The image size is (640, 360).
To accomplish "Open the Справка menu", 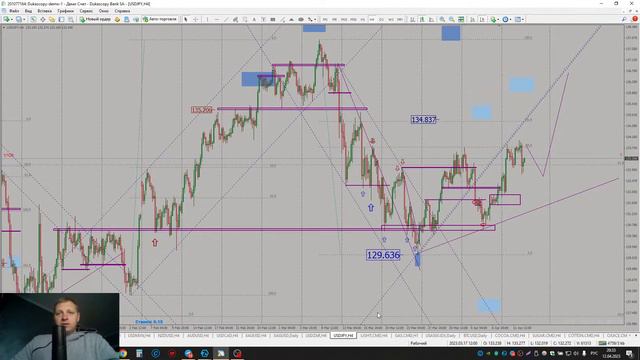I will 122,11.
